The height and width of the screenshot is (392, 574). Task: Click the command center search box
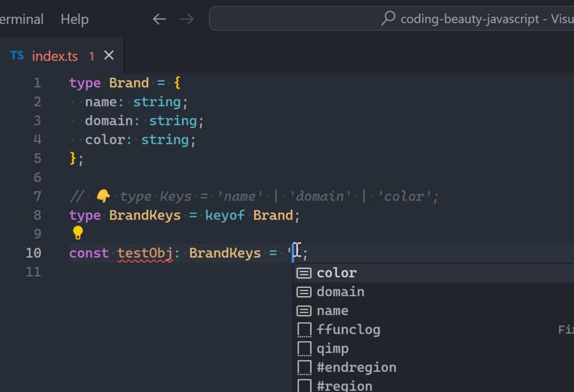pos(391,18)
